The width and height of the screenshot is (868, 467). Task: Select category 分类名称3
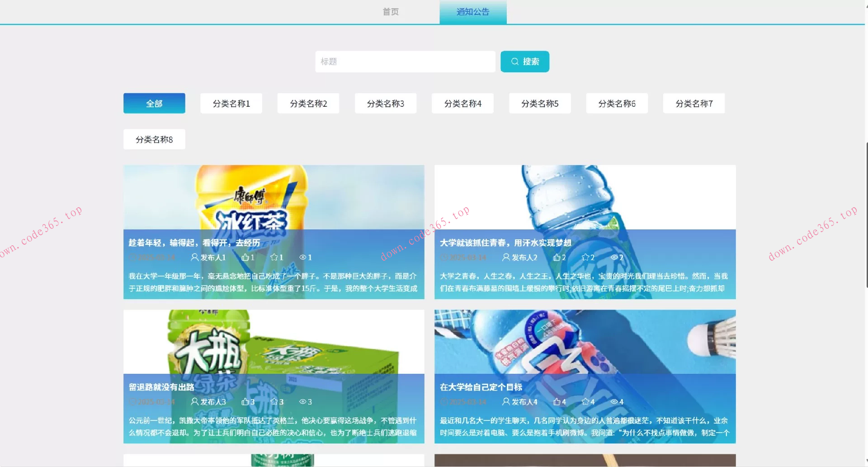[x=386, y=103]
